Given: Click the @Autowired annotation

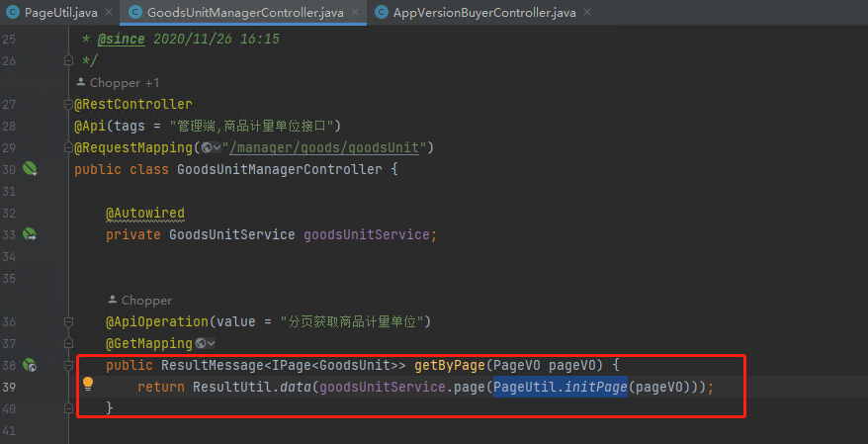Looking at the screenshot, I should point(145,213).
